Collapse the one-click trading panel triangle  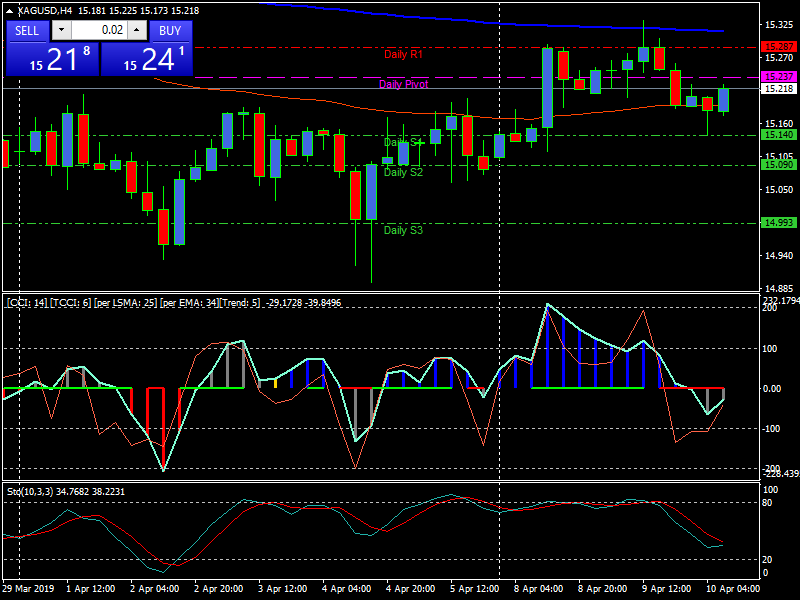[10, 10]
